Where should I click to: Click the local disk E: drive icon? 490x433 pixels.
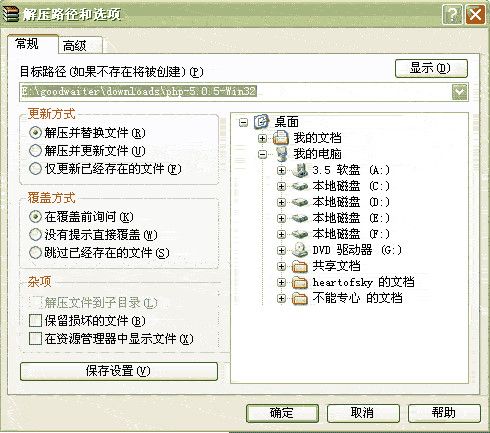coord(300,218)
